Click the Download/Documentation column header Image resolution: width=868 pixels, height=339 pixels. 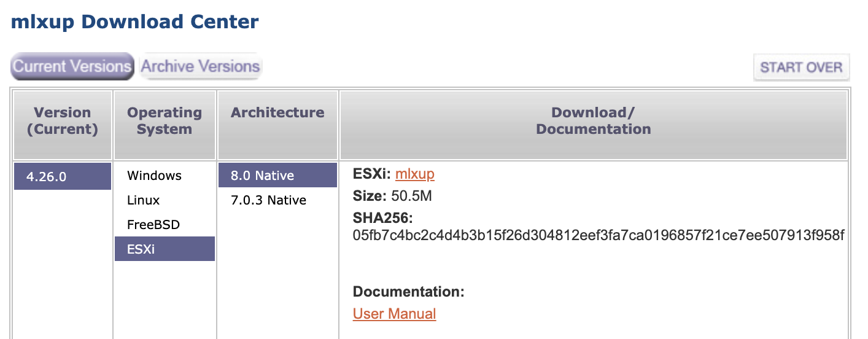pos(593,121)
